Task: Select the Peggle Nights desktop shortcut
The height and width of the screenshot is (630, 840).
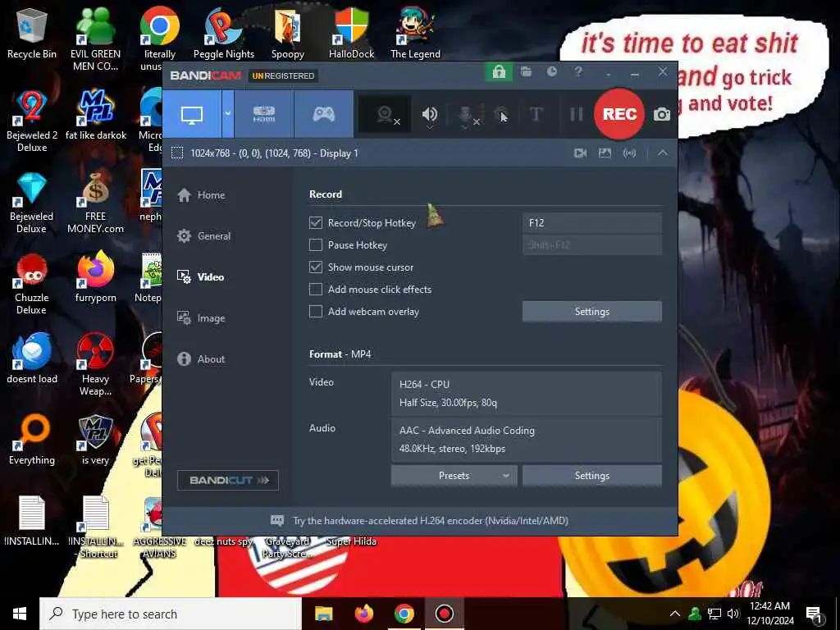Action: click(x=224, y=34)
